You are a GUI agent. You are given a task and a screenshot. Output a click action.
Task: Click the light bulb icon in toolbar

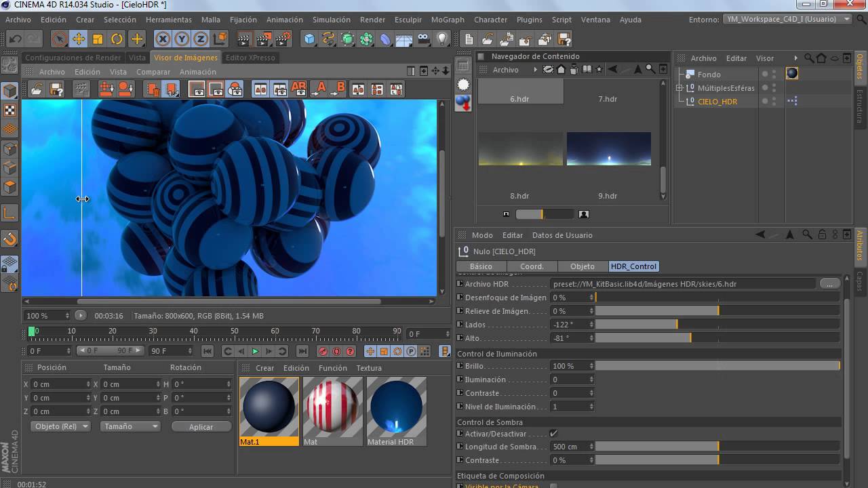[x=442, y=39]
